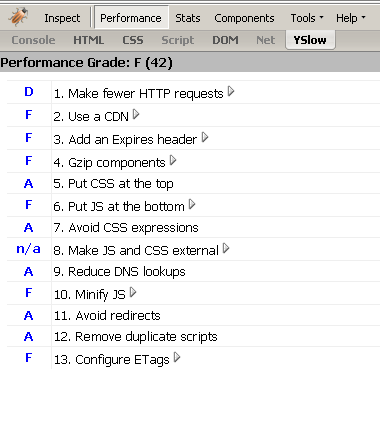The image size is (380, 424).
Task: Click the F grade for Minify JS
Action: [29, 293]
